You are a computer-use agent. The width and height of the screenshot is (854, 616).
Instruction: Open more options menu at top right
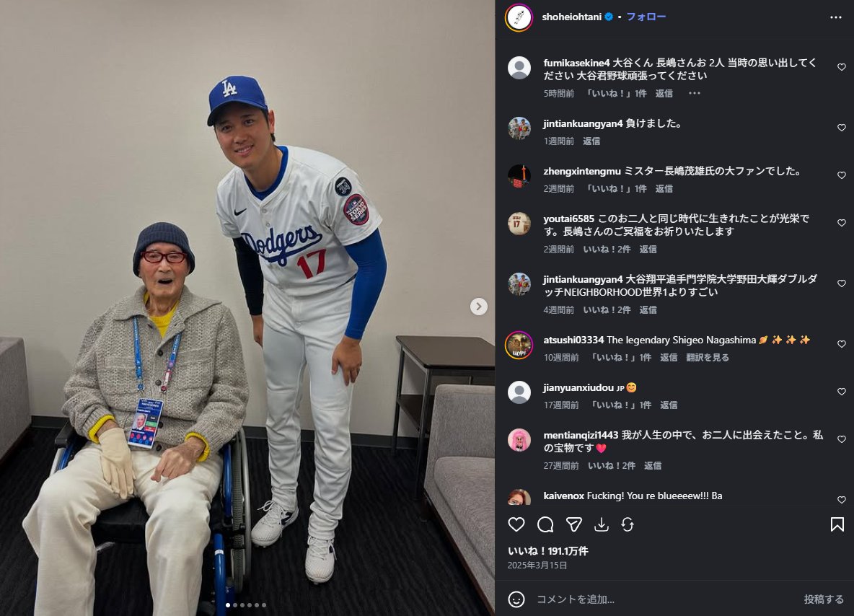tap(836, 17)
